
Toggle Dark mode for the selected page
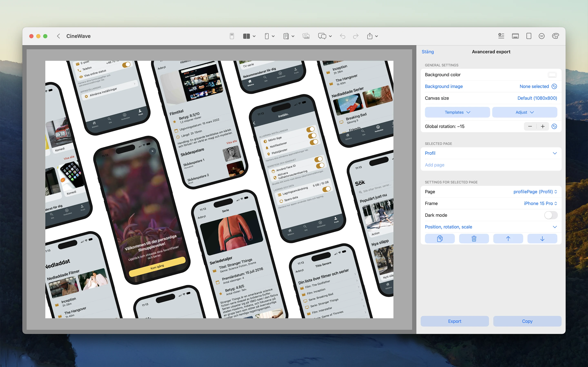pyautogui.click(x=551, y=215)
